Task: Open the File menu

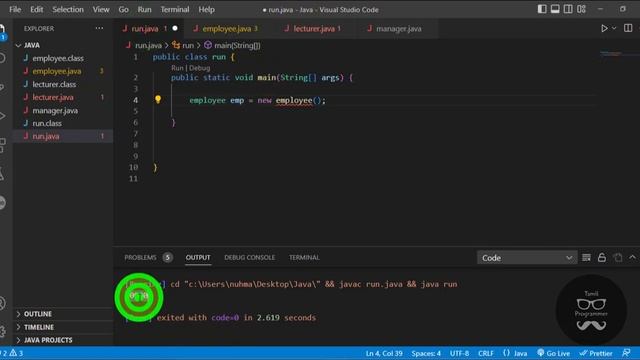Action: point(15,9)
